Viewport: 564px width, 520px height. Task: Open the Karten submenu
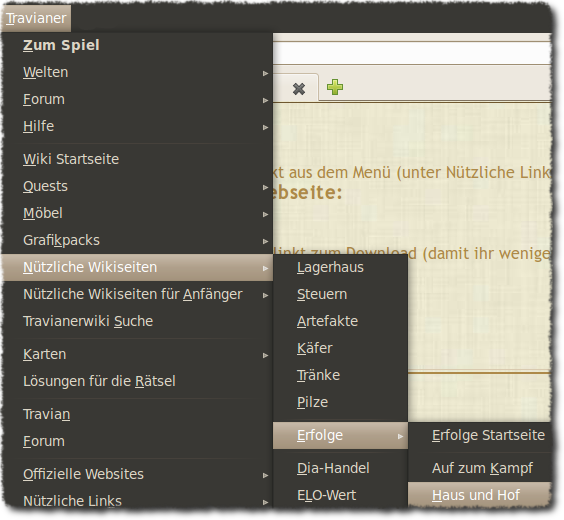(137, 355)
